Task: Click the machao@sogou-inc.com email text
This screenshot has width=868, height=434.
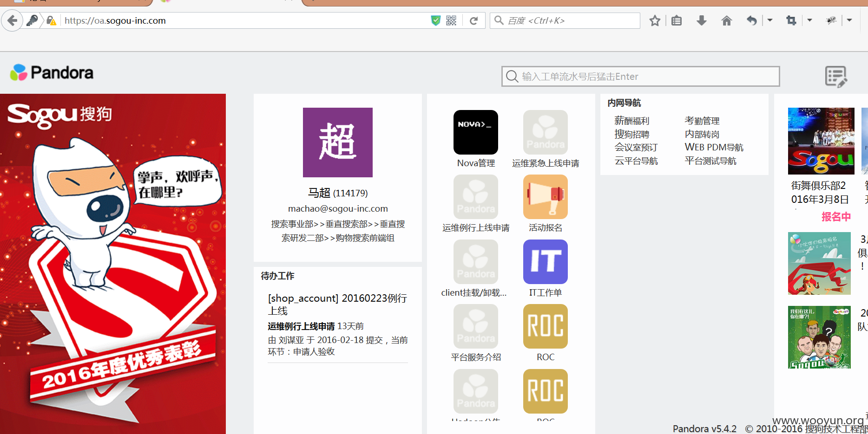Action: pos(338,209)
